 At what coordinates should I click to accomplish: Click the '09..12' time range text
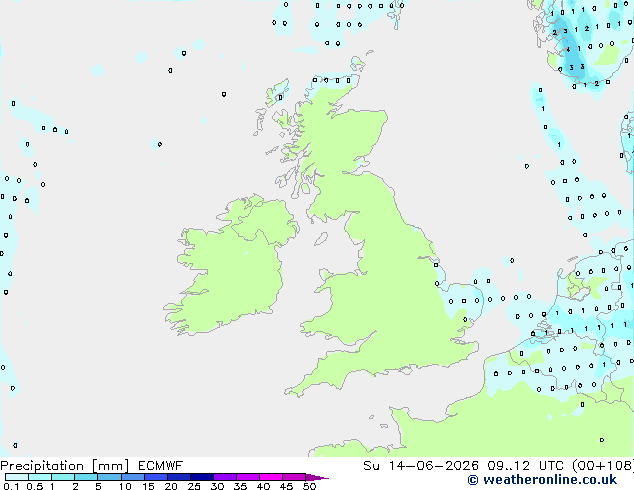[508, 466]
